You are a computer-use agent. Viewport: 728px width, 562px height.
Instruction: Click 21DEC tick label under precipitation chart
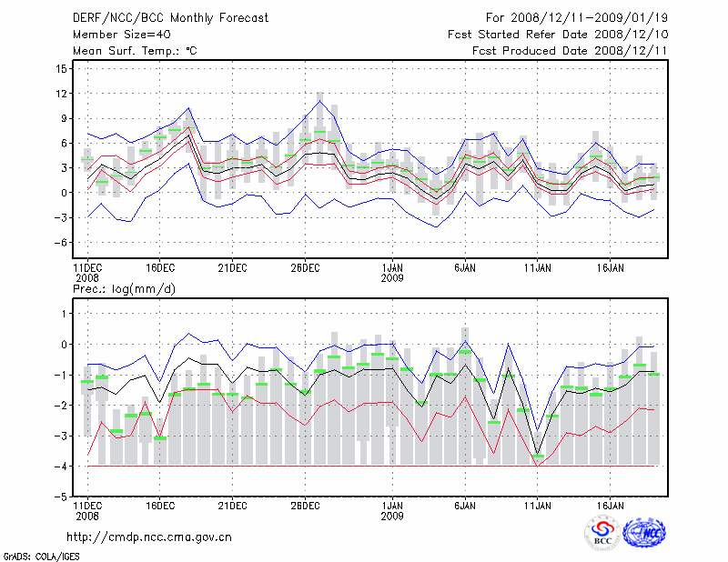tap(232, 505)
